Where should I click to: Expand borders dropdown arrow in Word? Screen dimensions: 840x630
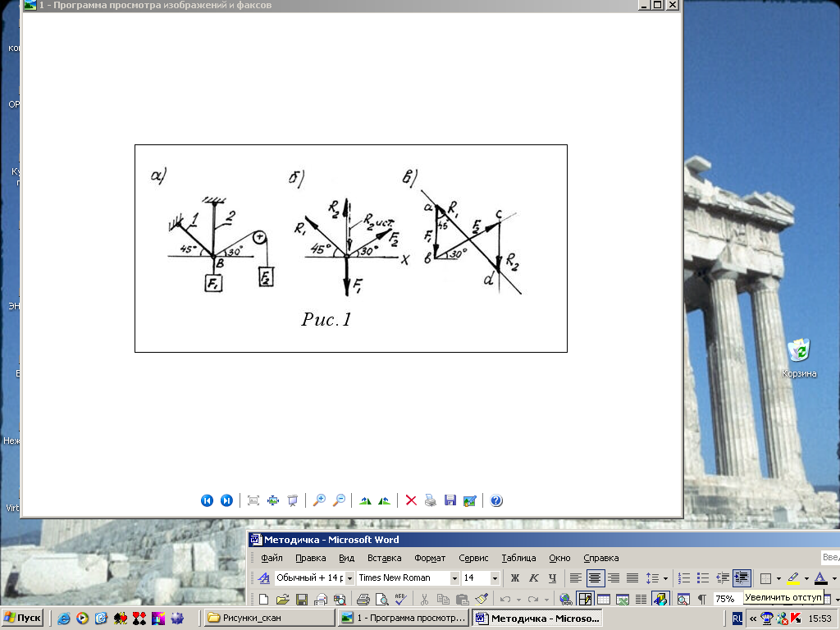pyautogui.click(x=778, y=578)
